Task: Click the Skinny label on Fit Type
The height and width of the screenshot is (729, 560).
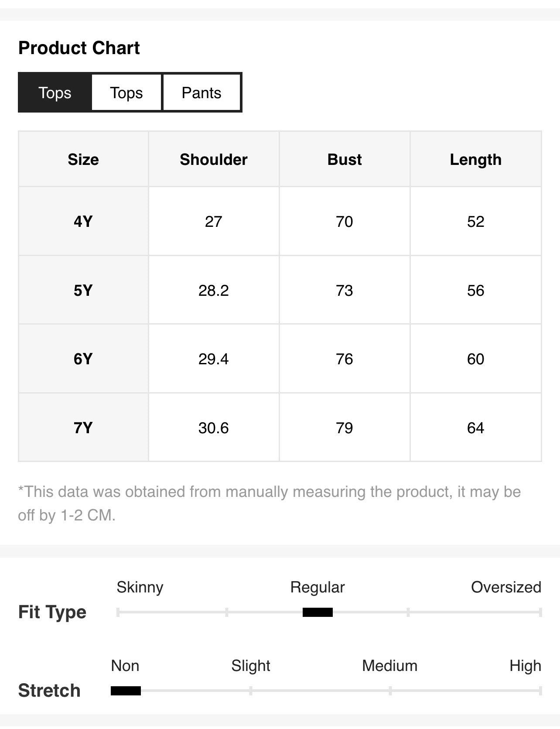Action: click(140, 587)
